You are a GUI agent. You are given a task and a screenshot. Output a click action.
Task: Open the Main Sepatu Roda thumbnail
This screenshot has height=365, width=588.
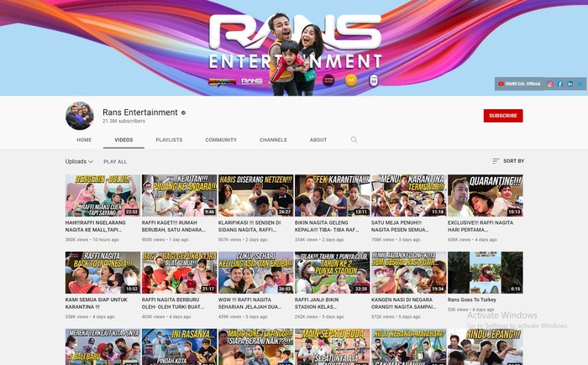[333, 347]
